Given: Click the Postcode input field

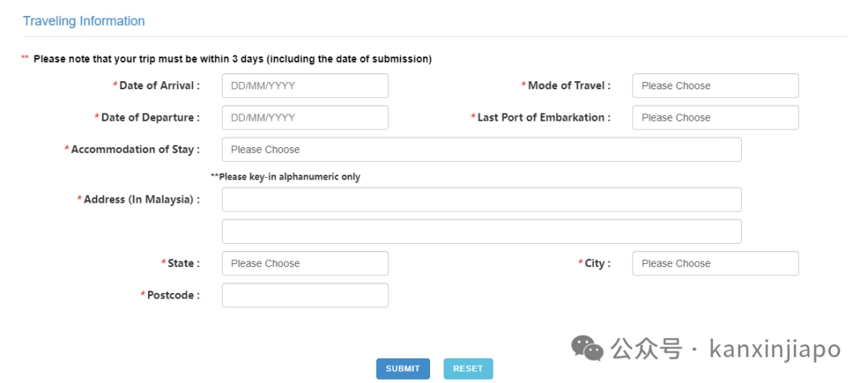Looking at the screenshot, I should (x=305, y=295).
